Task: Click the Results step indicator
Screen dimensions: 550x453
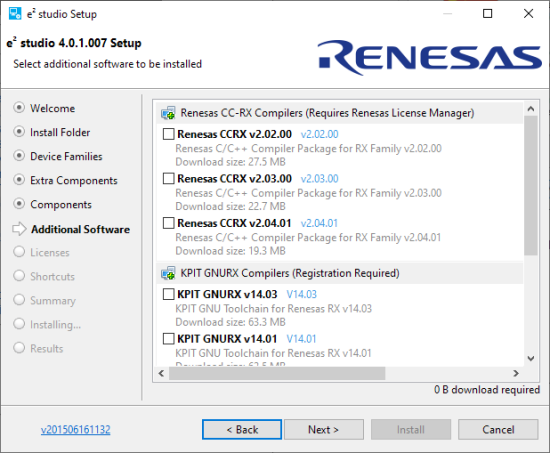Action: pos(19,348)
